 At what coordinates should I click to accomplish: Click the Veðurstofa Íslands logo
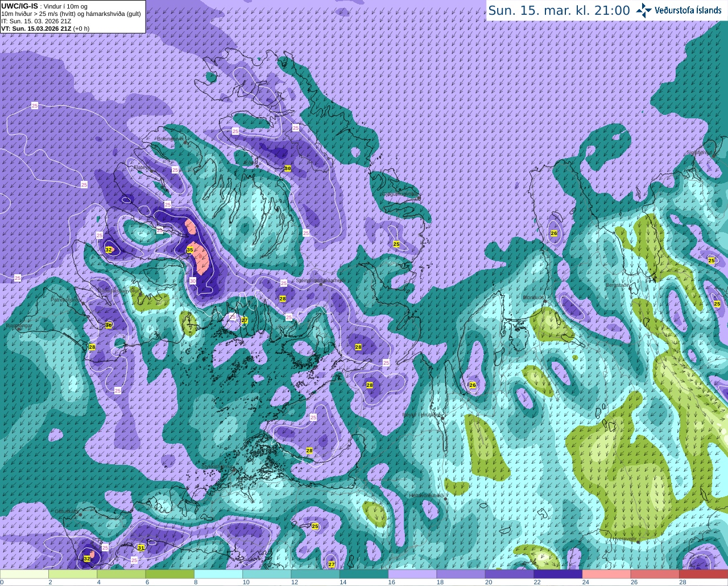point(679,10)
